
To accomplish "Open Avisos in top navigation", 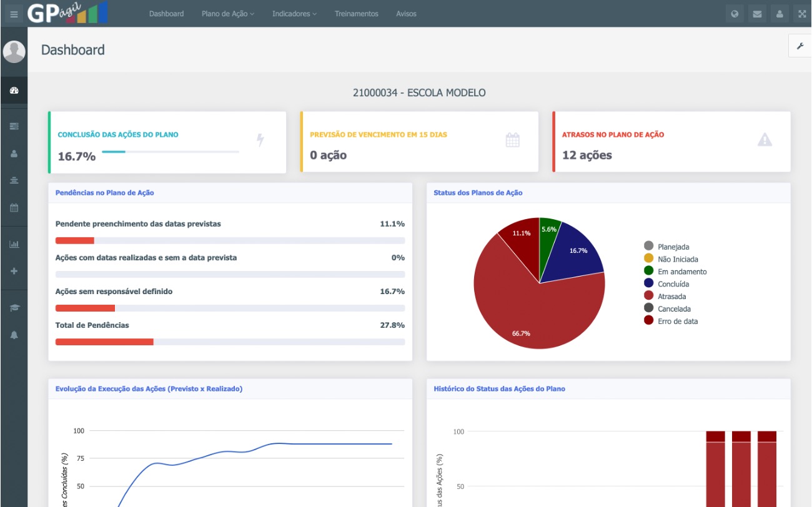I will 406,14.
